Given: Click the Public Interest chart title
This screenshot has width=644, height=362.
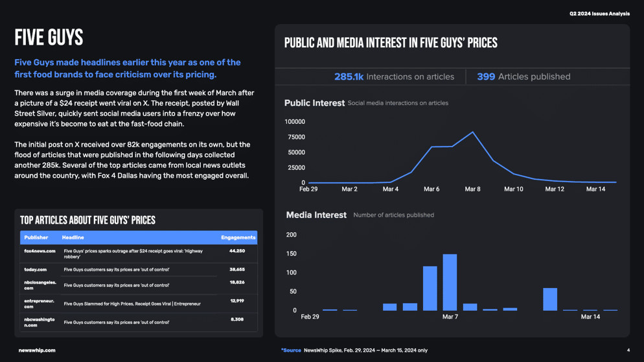Looking at the screenshot, I should click(314, 103).
